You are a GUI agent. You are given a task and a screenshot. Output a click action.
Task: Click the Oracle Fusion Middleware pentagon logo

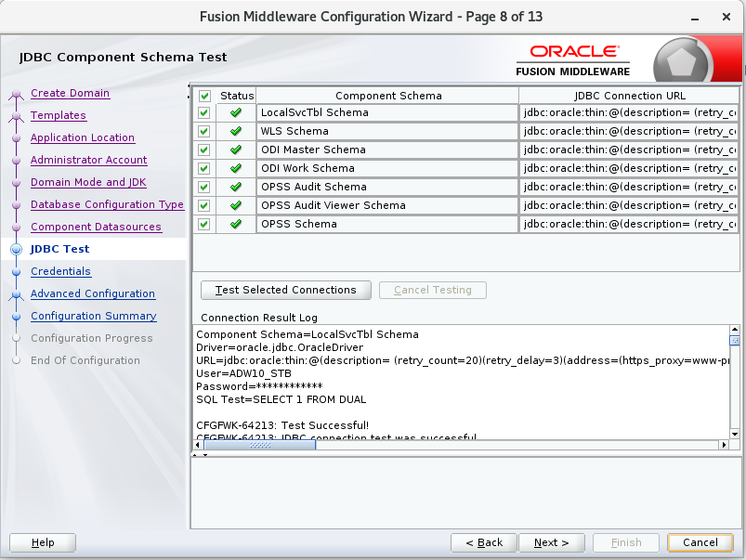pyautogui.click(x=682, y=62)
